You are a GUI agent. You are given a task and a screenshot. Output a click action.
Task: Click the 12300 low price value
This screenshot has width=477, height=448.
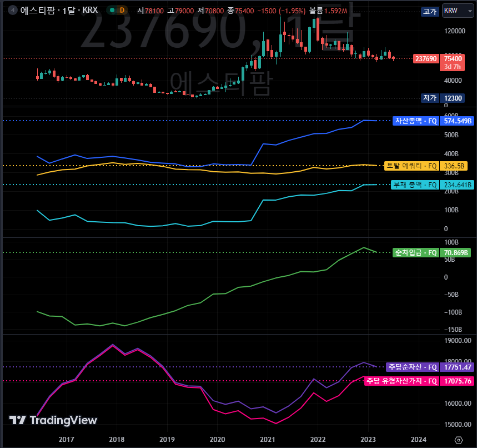click(453, 98)
